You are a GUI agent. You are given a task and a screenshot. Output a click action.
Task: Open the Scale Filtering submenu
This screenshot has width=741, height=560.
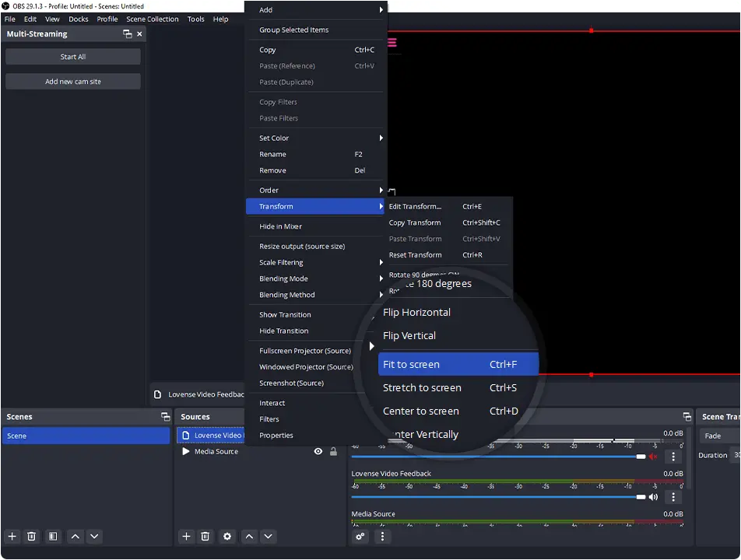(314, 263)
